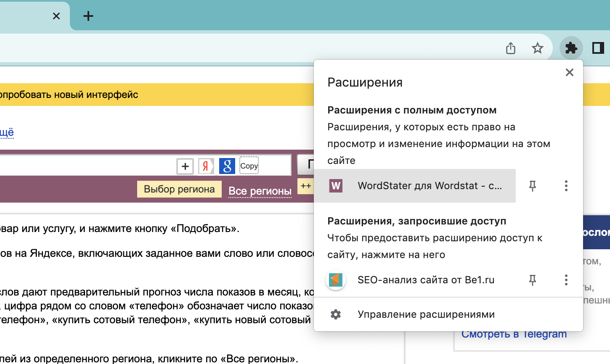The height and width of the screenshot is (364, 610).
Task: Pin the SEO-анализ сайта extension
Action: click(533, 280)
